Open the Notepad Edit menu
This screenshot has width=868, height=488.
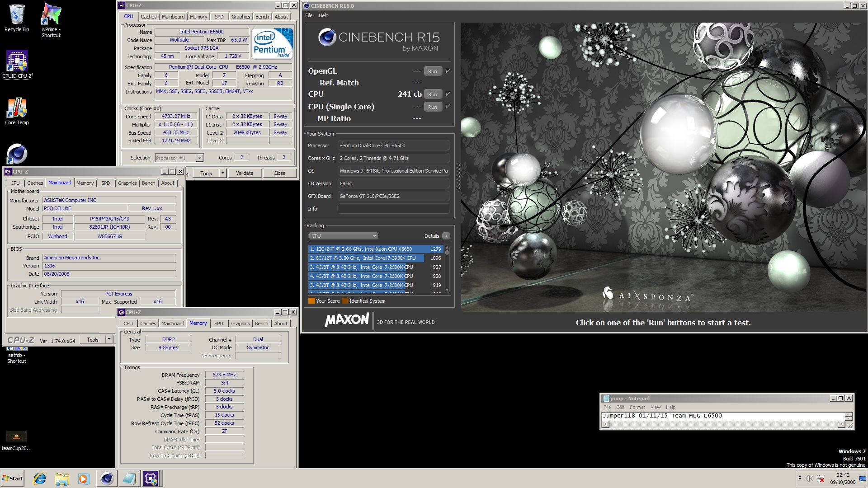click(x=620, y=407)
